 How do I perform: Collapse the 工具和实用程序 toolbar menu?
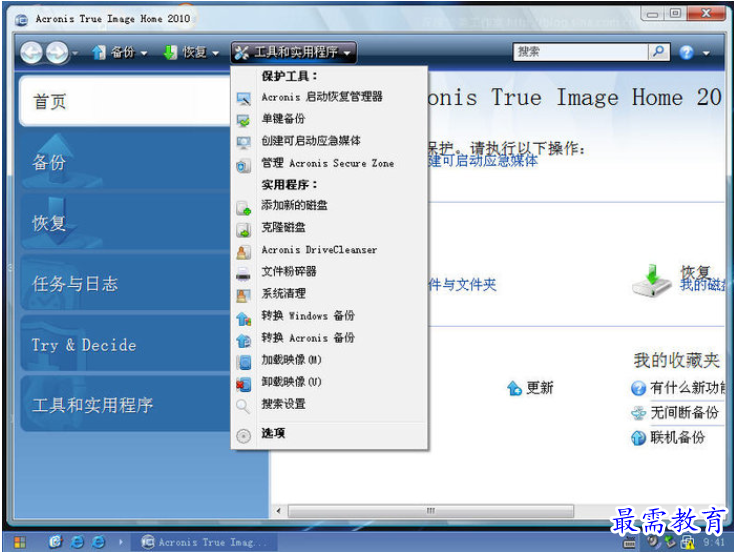(294, 52)
